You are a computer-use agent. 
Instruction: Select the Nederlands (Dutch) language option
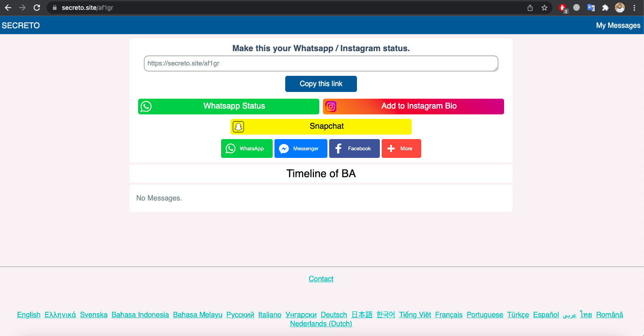[321, 323]
